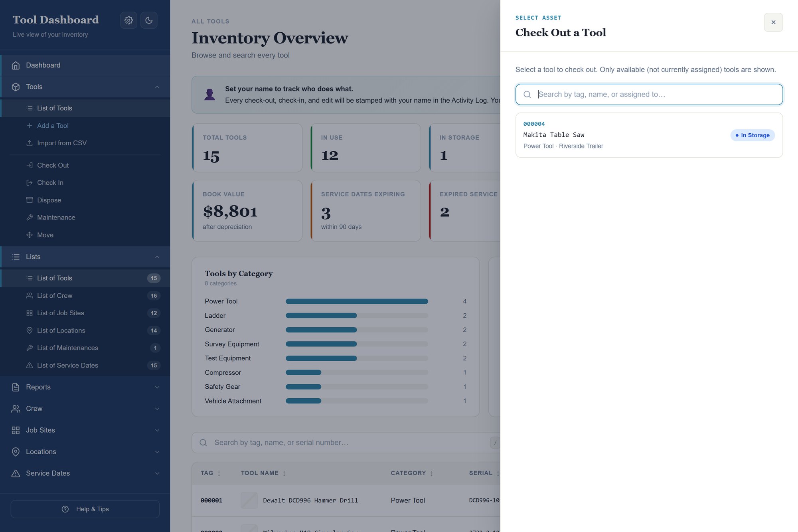Click the Crew section people icon
Image resolution: width=798 pixels, height=532 pixels.
(16, 409)
